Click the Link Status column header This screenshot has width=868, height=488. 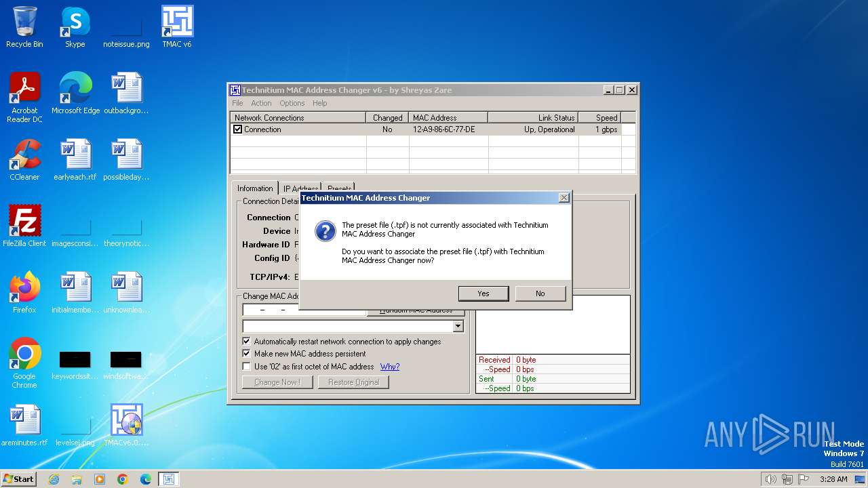pyautogui.click(x=533, y=118)
